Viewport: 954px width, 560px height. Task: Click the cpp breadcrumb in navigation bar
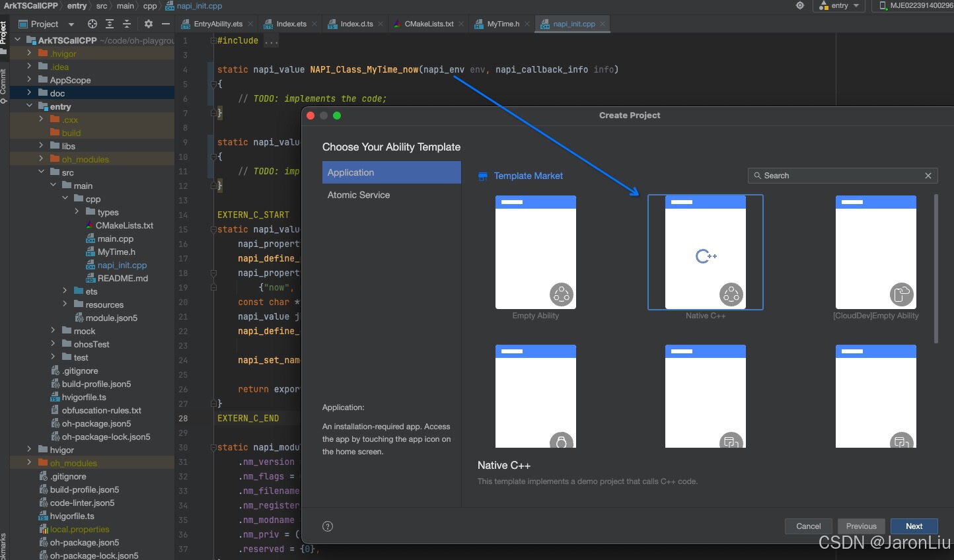point(150,5)
